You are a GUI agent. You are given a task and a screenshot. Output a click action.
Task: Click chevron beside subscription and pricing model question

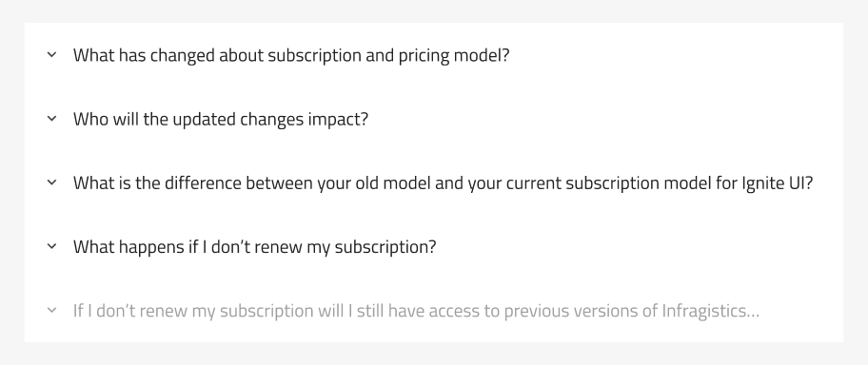pyautogui.click(x=51, y=55)
